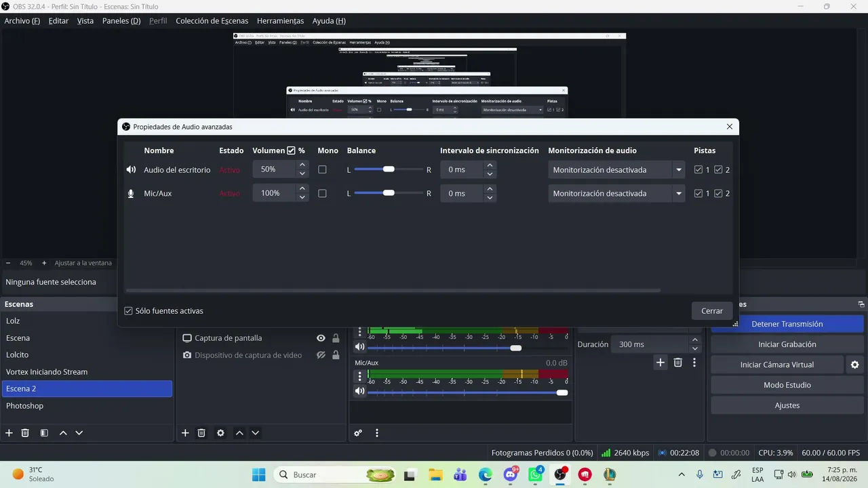Uncheck track 1 for Audio del escritorio
This screenshot has height=488, width=868.
pos(698,169)
